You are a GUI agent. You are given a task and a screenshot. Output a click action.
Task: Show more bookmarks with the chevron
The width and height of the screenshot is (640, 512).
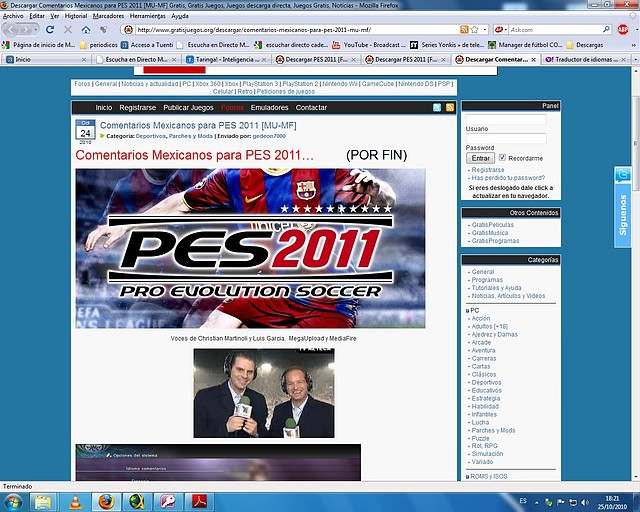click(x=633, y=45)
